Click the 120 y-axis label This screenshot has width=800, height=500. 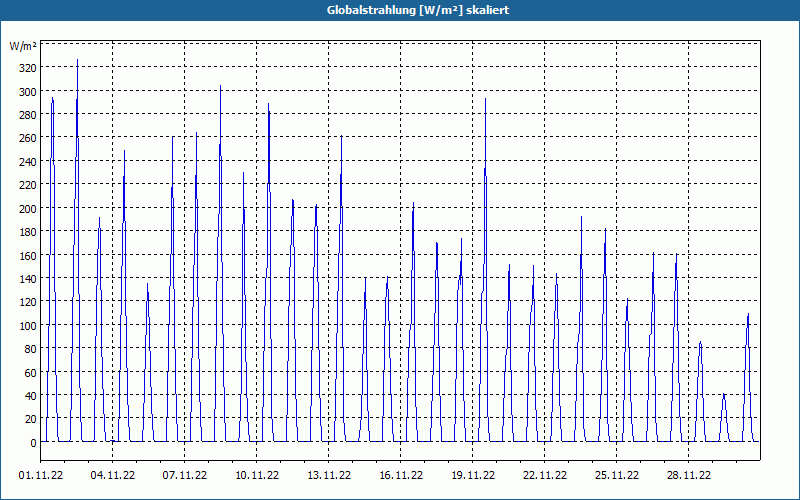click(x=27, y=302)
